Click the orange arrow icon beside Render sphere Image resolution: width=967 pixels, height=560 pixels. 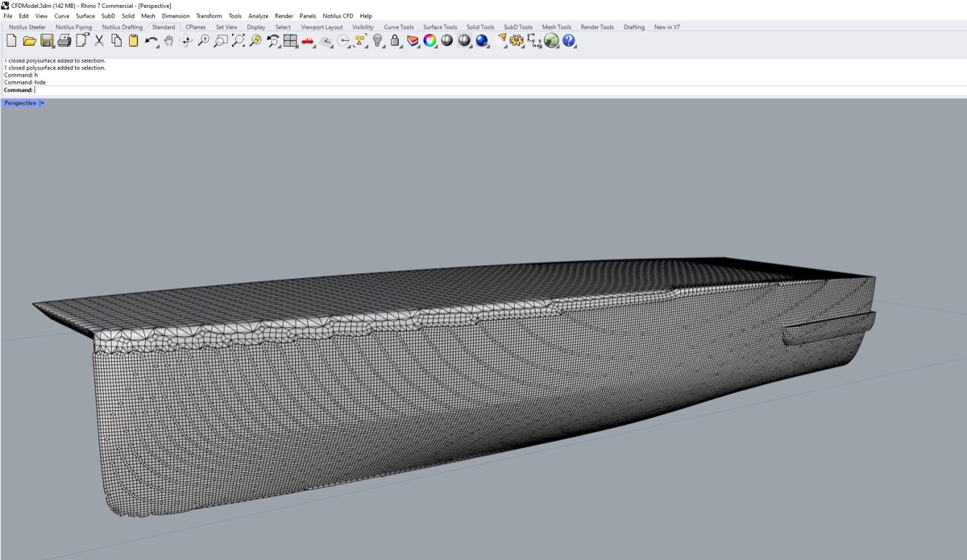tap(502, 38)
